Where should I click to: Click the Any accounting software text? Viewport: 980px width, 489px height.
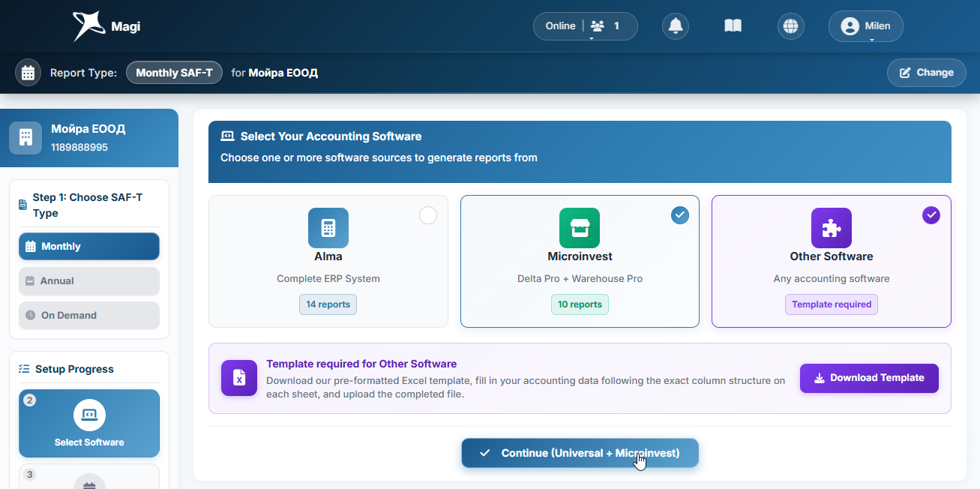click(832, 278)
